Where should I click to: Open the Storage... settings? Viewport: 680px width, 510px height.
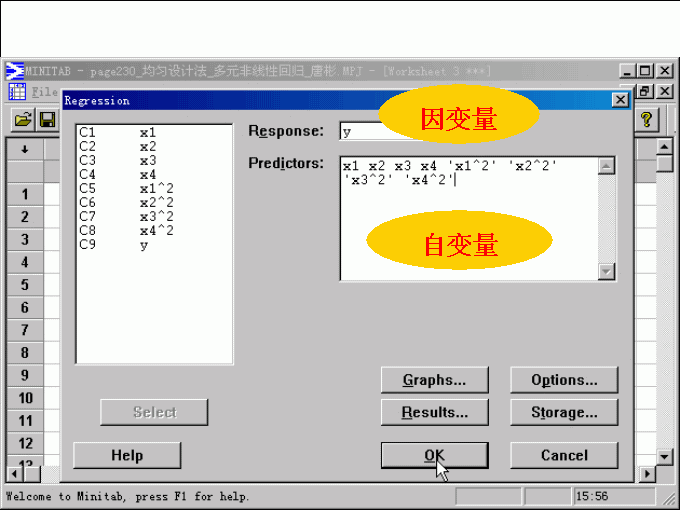point(564,412)
